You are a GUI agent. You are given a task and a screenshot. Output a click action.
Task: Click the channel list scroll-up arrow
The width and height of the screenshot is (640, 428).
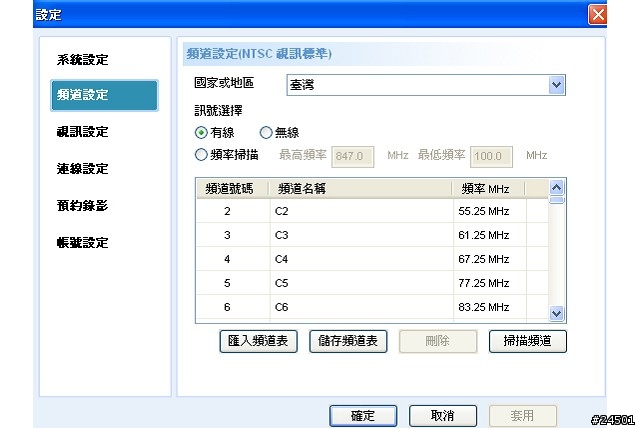[x=557, y=188]
